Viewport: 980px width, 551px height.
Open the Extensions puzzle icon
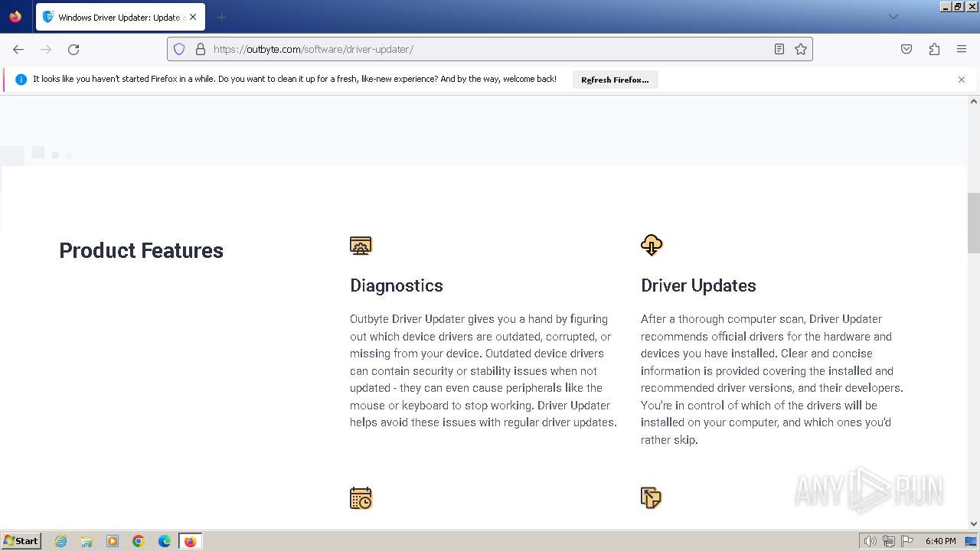click(x=934, y=49)
